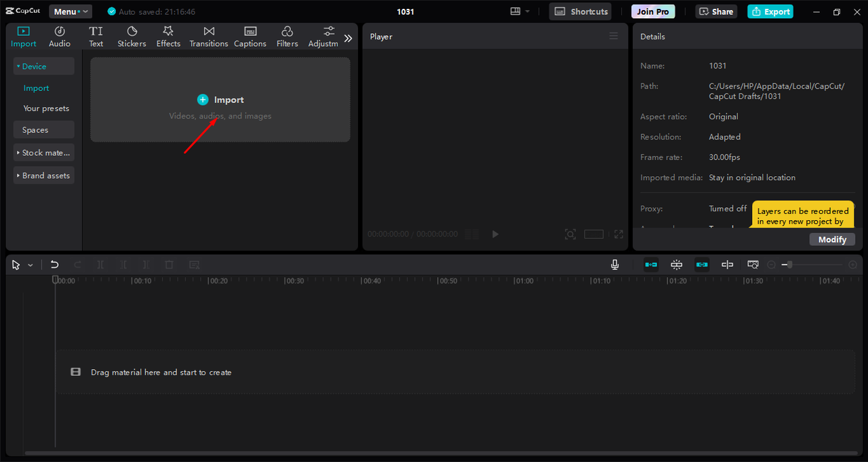Open the Effects tab
868x462 pixels.
168,37
